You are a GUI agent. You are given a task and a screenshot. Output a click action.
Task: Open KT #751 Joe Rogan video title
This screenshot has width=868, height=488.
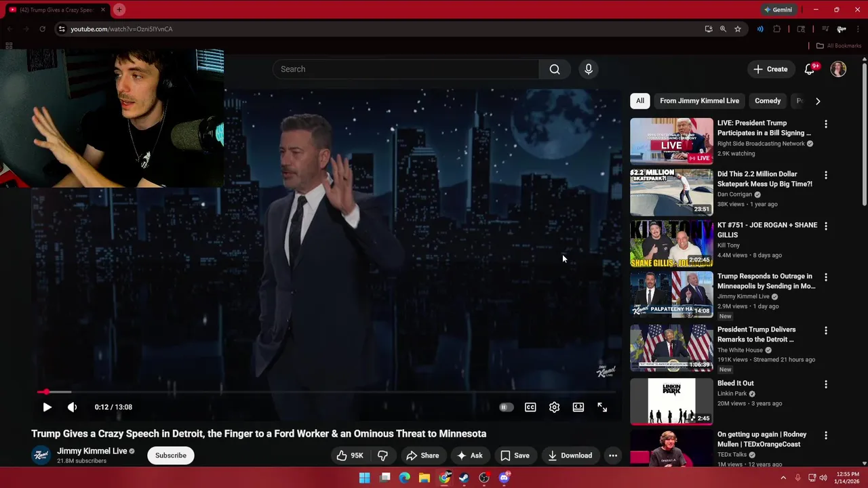[767, 230]
